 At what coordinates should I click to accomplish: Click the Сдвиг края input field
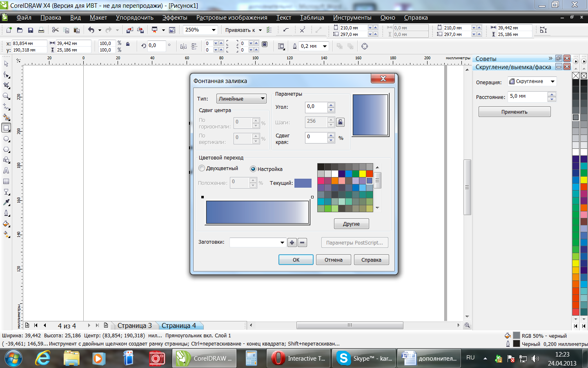[x=316, y=138]
